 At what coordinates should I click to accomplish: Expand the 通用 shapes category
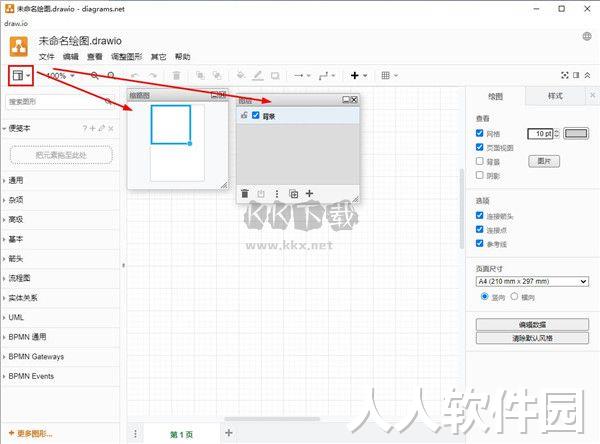click(x=60, y=180)
